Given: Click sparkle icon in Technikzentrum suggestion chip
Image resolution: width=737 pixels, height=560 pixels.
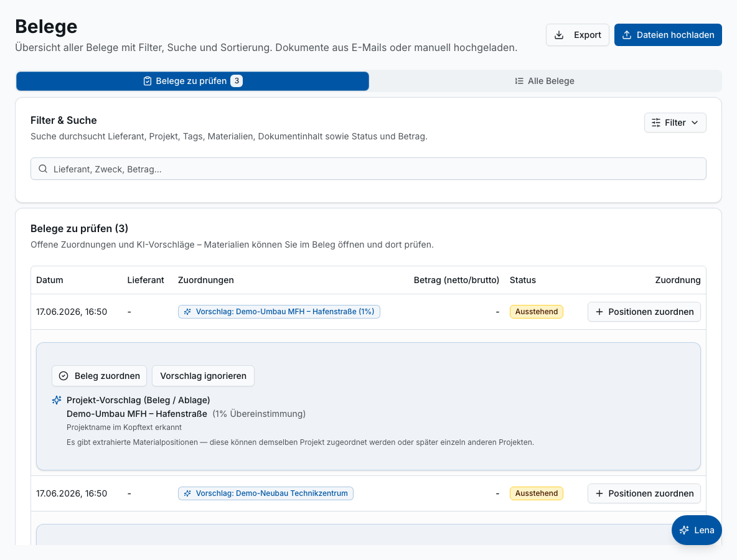Looking at the screenshot, I should coord(187,493).
